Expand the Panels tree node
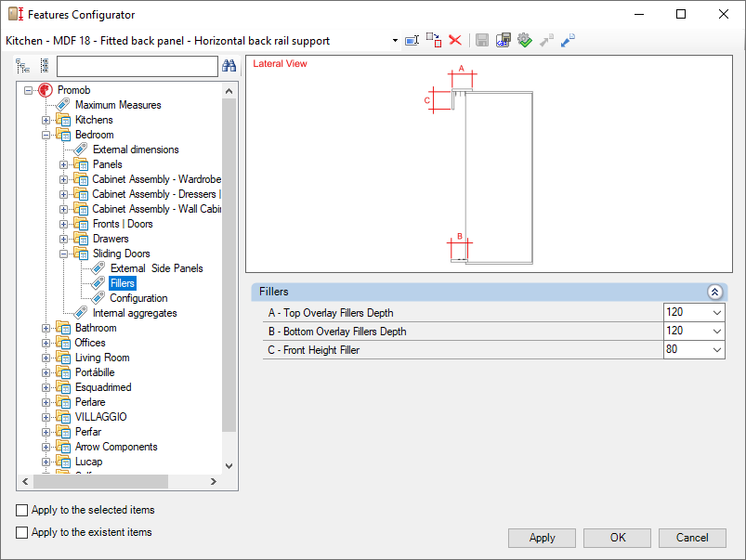 63,164
